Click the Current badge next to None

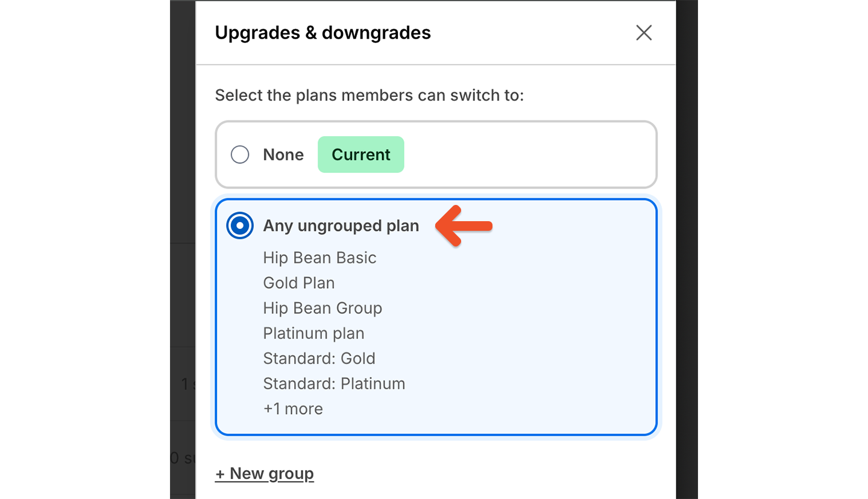pos(360,154)
